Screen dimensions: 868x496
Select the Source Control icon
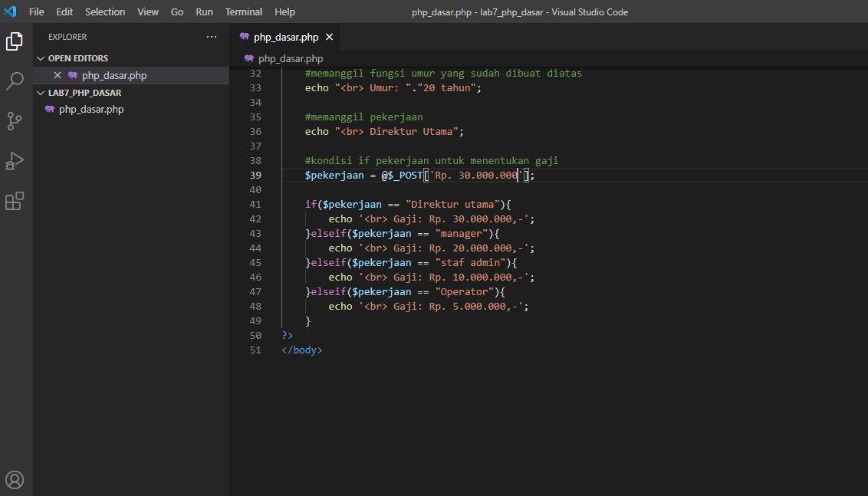point(15,120)
